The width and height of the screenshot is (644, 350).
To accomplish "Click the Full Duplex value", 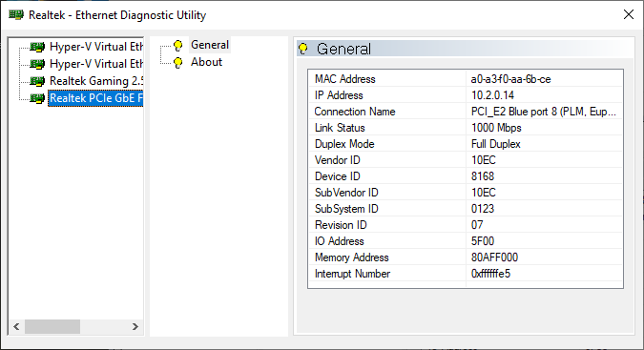I will pos(496,144).
